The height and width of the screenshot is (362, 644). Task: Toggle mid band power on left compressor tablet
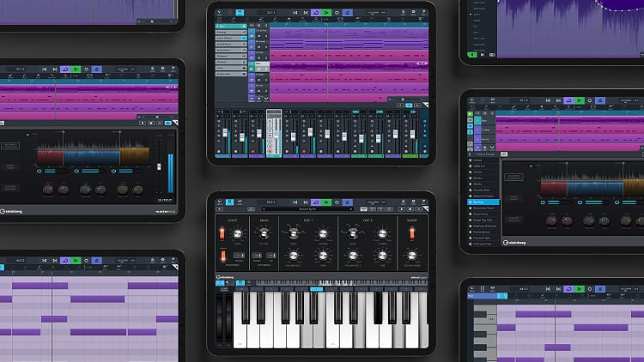point(76,171)
